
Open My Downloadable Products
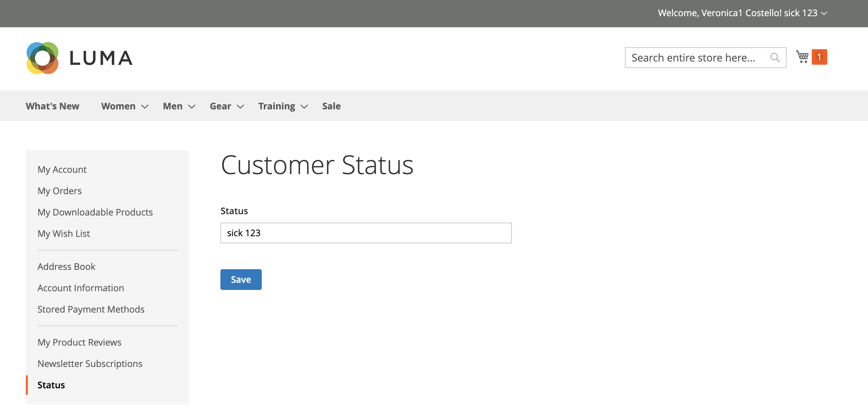[95, 212]
